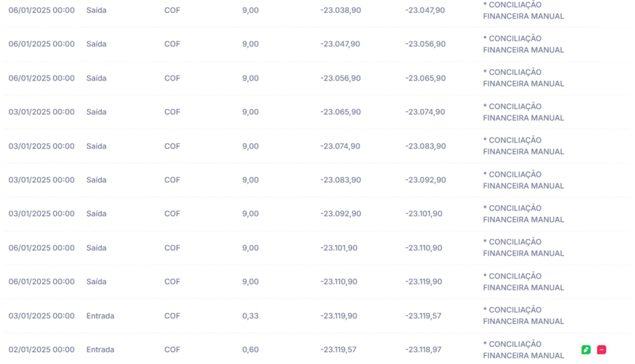Click Entrada in the 0,33 value row
This screenshot has width=635, height=364.
coord(100,316)
